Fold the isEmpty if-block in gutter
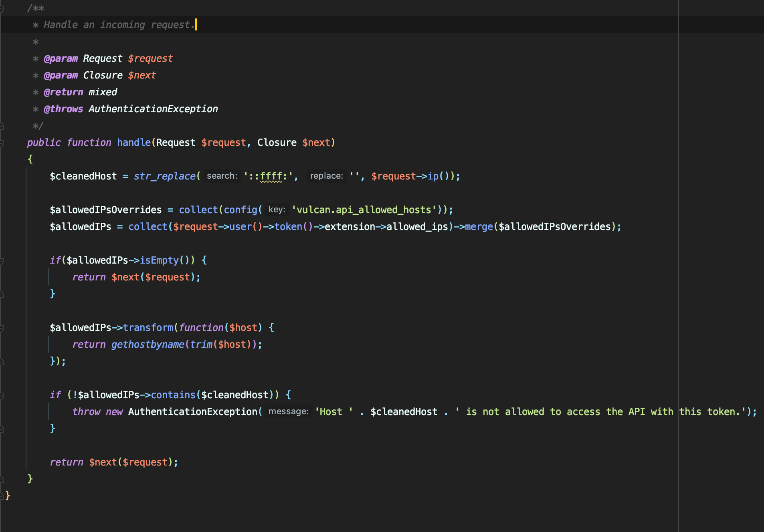764x532 pixels. [2, 261]
